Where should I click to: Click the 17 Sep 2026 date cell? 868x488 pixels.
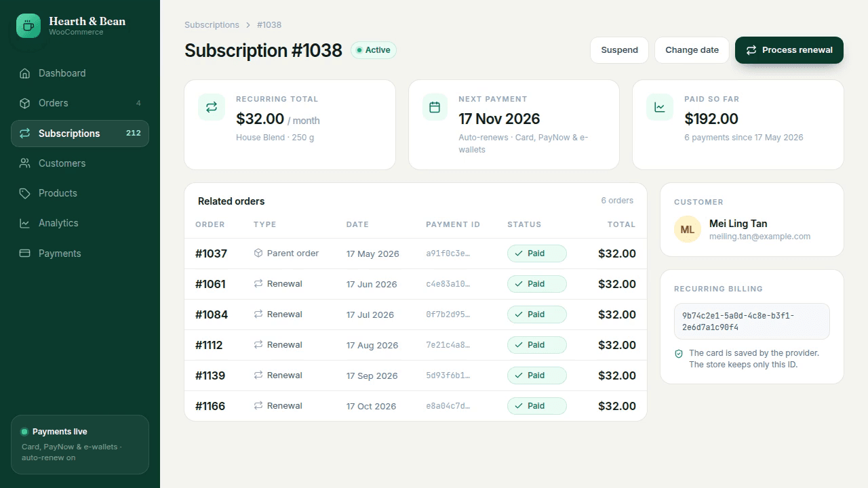tap(372, 375)
